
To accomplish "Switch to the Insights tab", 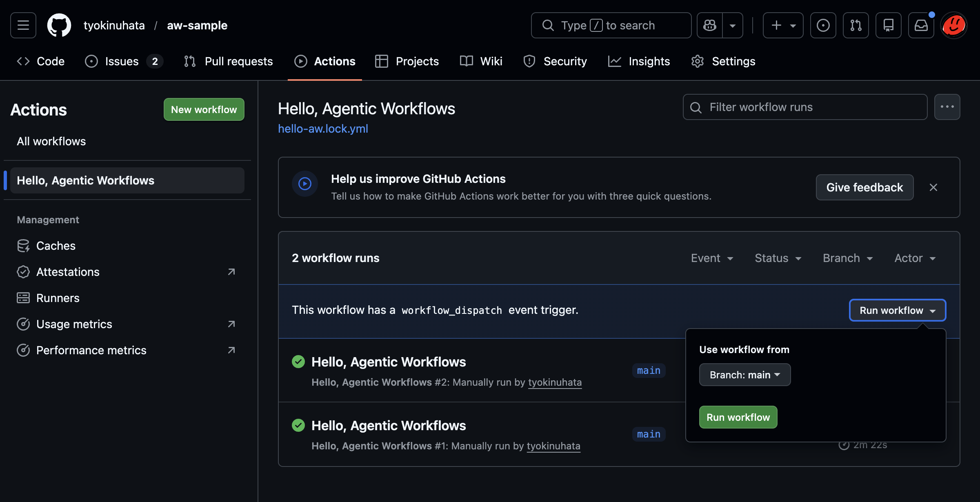I will tap(639, 61).
